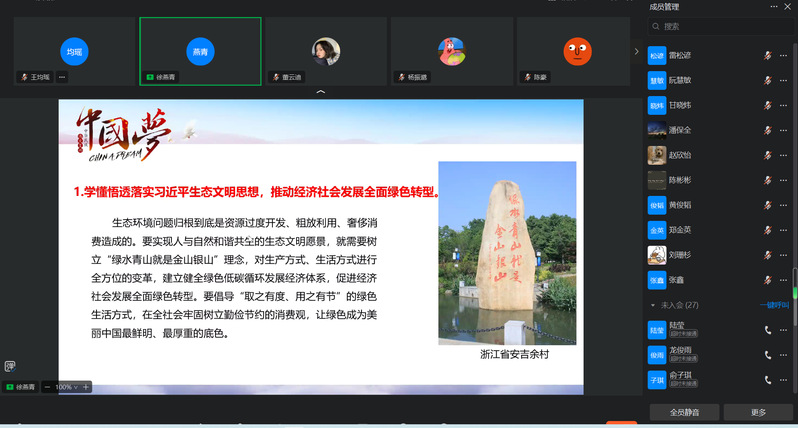Collapse the participant video strip using the chevron

320,93
